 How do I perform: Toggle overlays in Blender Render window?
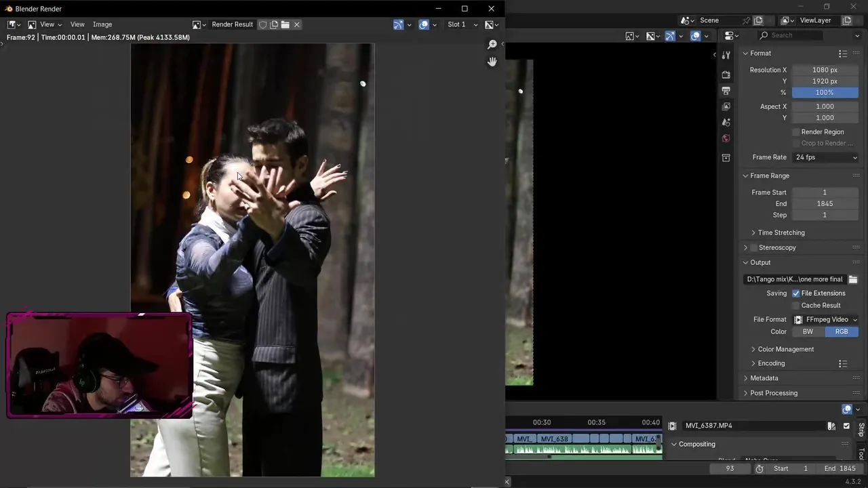(424, 24)
